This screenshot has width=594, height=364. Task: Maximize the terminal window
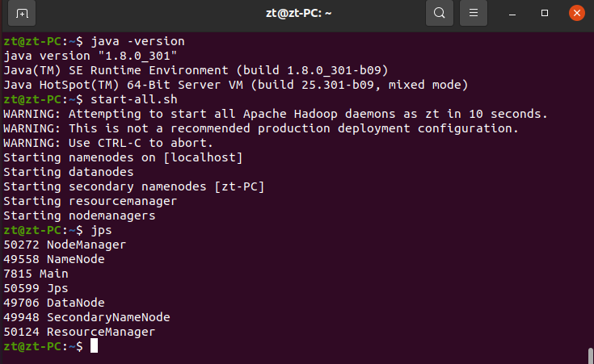pyautogui.click(x=546, y=13)
